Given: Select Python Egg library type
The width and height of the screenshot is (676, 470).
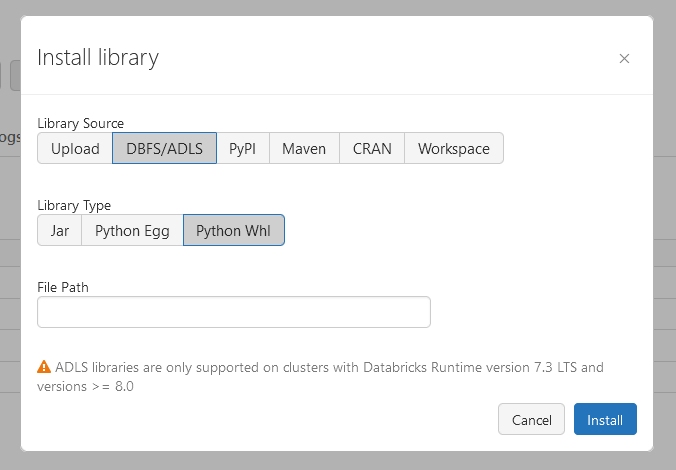Looking at the screenshot, I should point(132,230).
